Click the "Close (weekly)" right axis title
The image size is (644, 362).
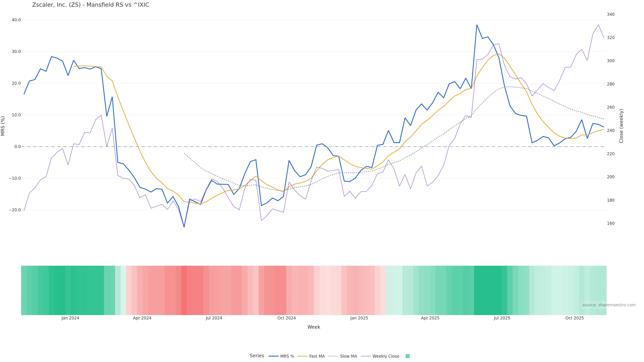[621, 126]
